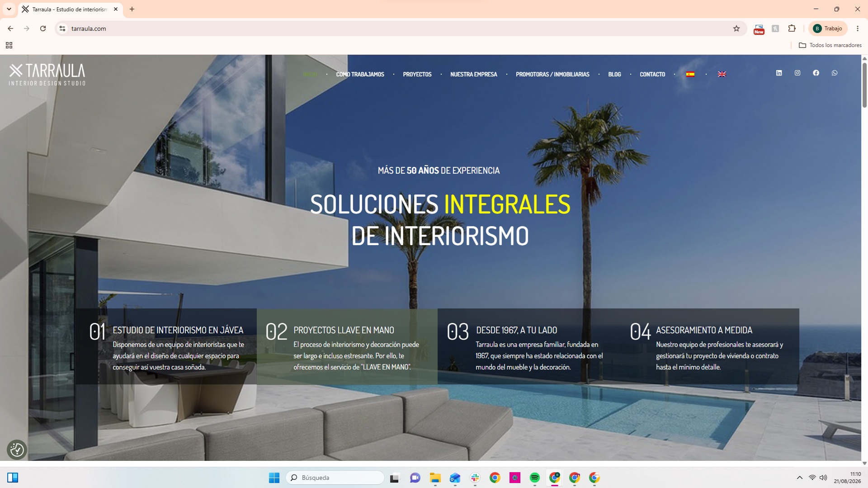Open Slack from the taskbar
This screenshot has width=868, height=488.
coord(475,478)
